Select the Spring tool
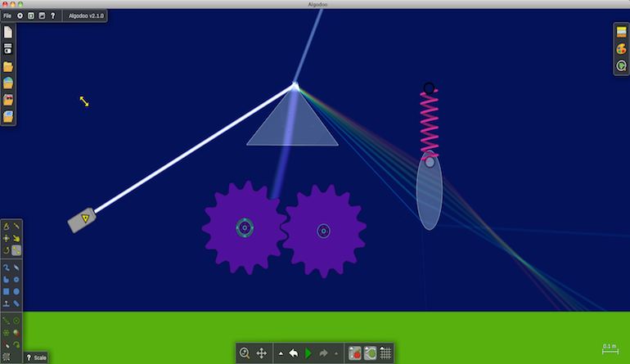The height and width of the screenshot is (364, 630). 6,321
